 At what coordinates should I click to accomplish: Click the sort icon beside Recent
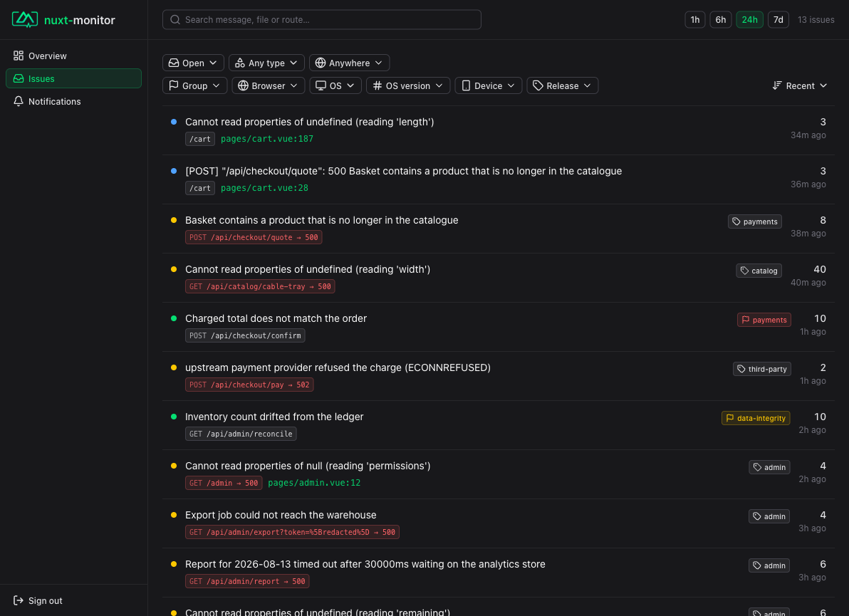[x=777, y=85]
